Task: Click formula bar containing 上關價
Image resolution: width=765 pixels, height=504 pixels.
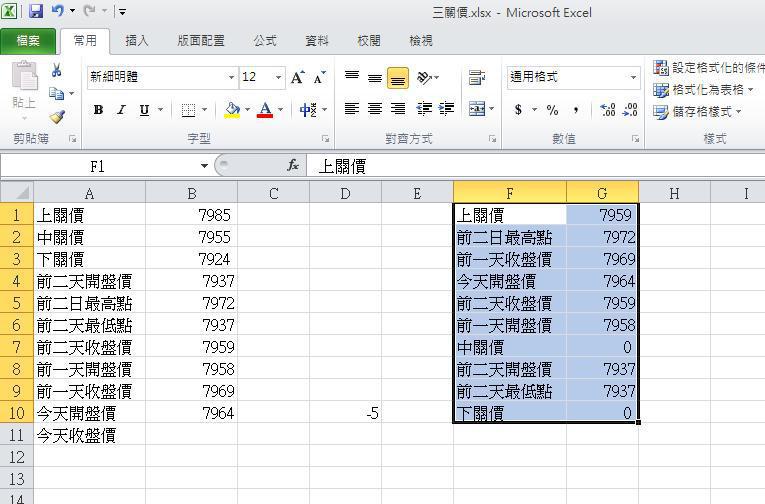Action: (x=536, y=166)
